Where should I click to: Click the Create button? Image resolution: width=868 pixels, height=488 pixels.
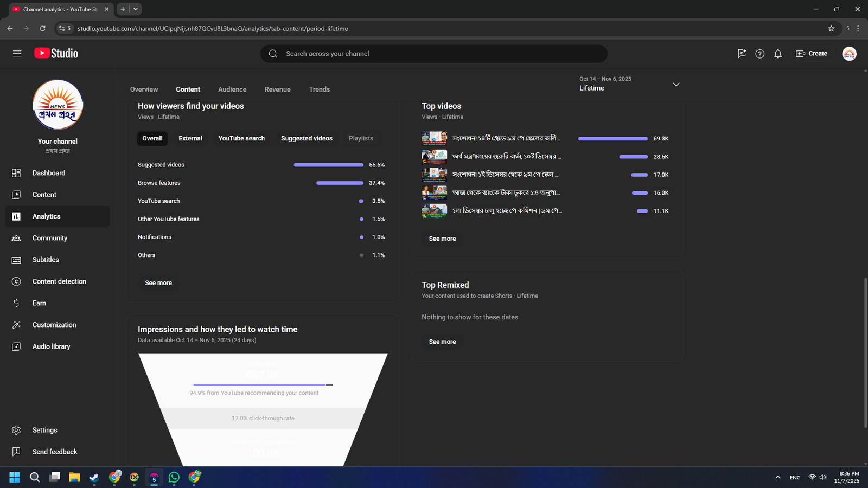[812, 54]
